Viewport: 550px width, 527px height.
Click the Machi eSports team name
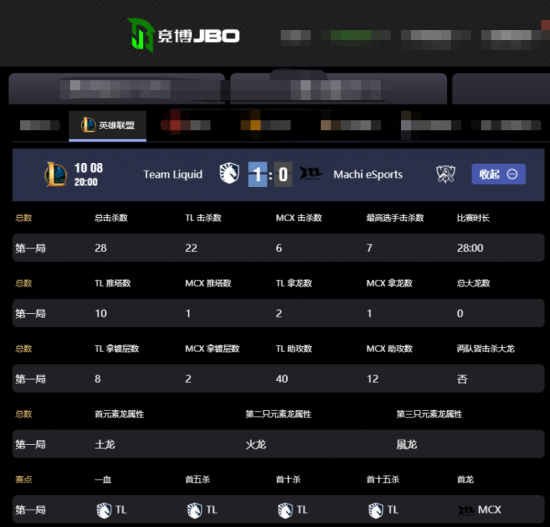pyautogui.click(x=368, y=174)
